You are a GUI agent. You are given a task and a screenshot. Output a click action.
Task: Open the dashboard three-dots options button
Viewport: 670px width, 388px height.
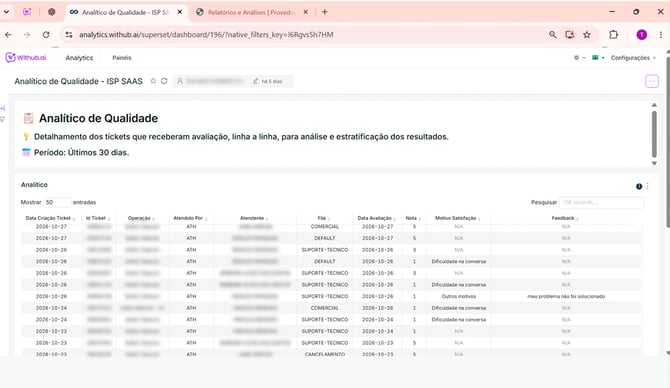[x=652, y=81]
